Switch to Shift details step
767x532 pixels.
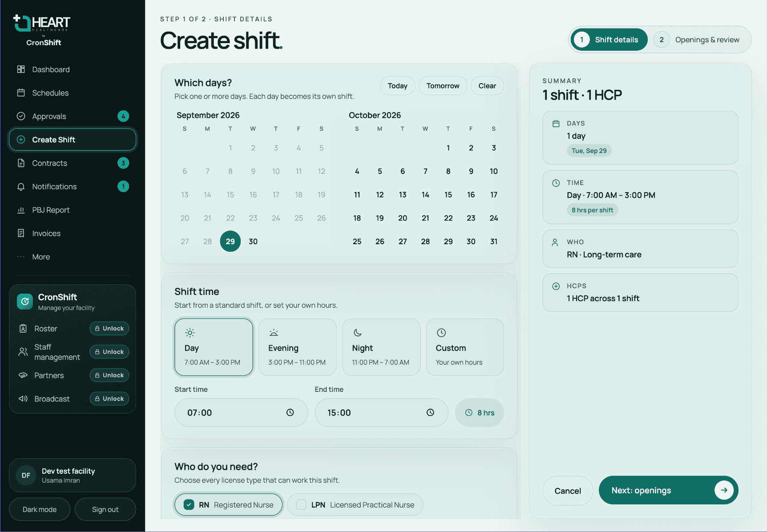[x=609, y=40]
